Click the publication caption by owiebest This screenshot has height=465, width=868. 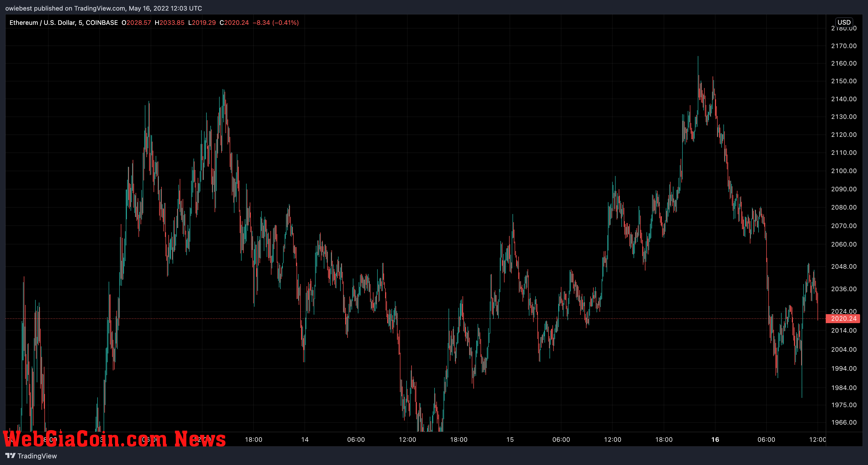103,8
